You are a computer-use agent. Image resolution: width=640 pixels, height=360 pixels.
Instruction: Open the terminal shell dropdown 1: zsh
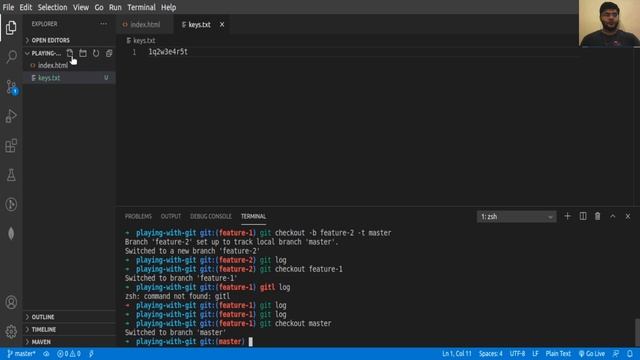click(516, 217)
